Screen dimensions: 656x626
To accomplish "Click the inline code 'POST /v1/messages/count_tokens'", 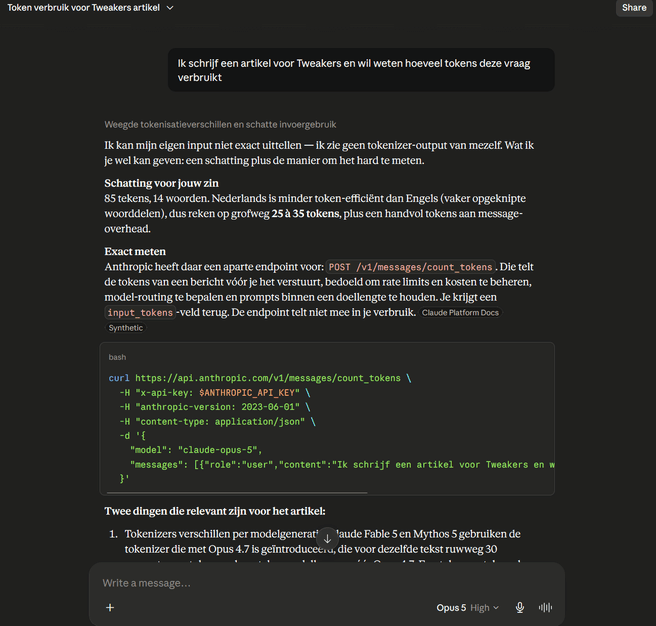I will click(410, 267).
